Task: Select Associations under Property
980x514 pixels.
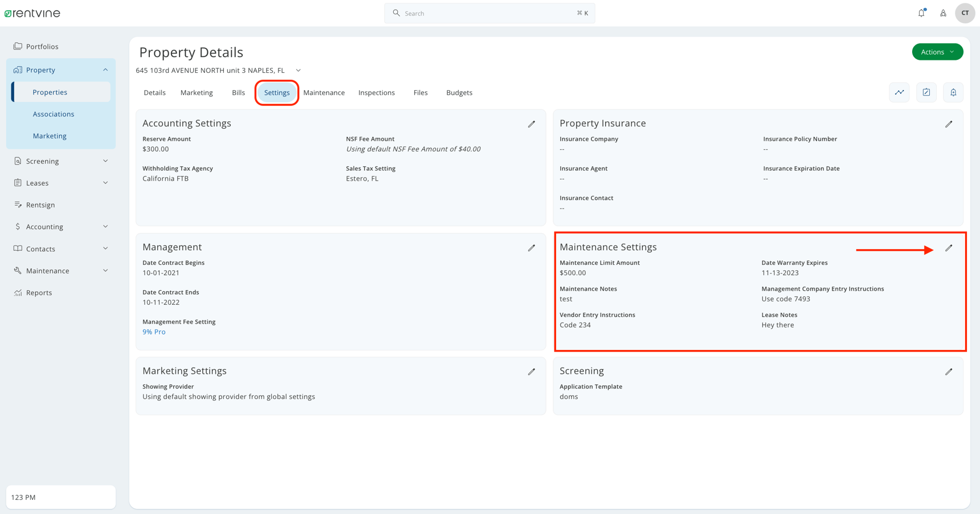Action: coord(53,113)
